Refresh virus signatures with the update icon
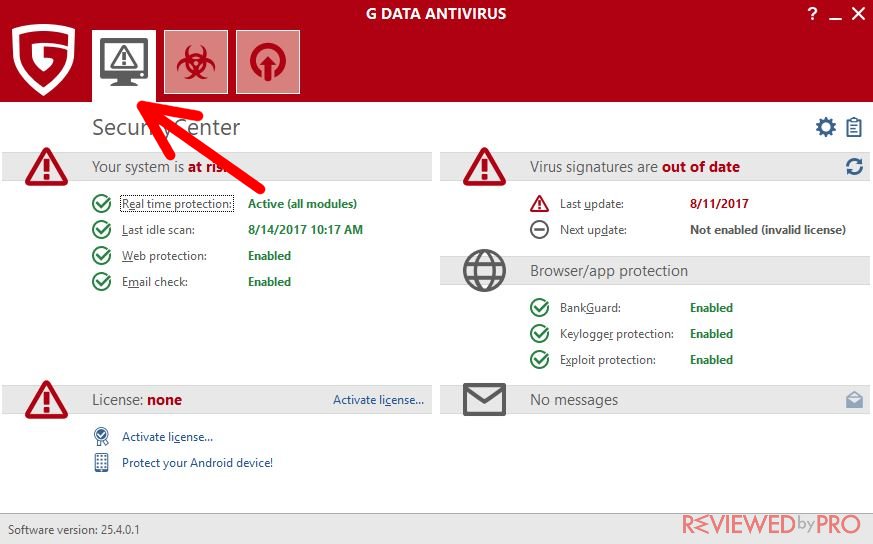Screen dimensions: 873x544 854,166
